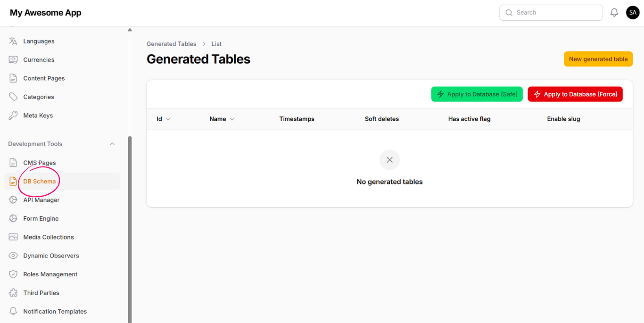
Task: Click the Third Parties puzzle icon
Action: click(13, 293)
